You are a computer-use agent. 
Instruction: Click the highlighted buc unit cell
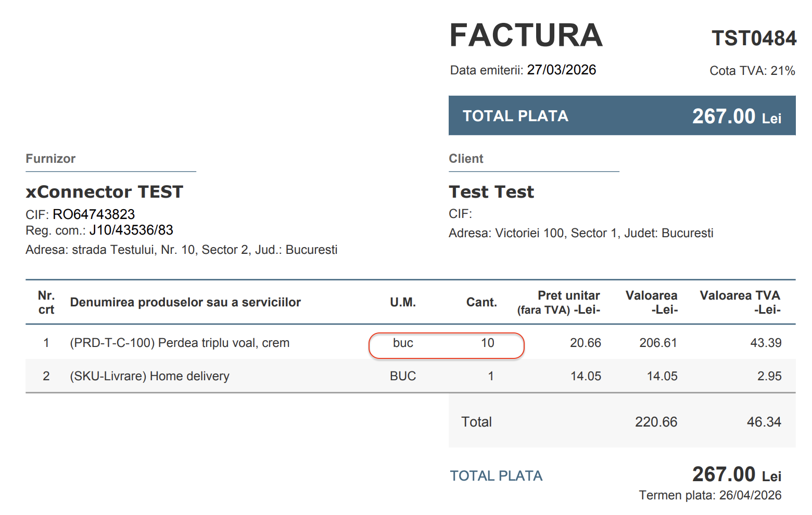403,343
